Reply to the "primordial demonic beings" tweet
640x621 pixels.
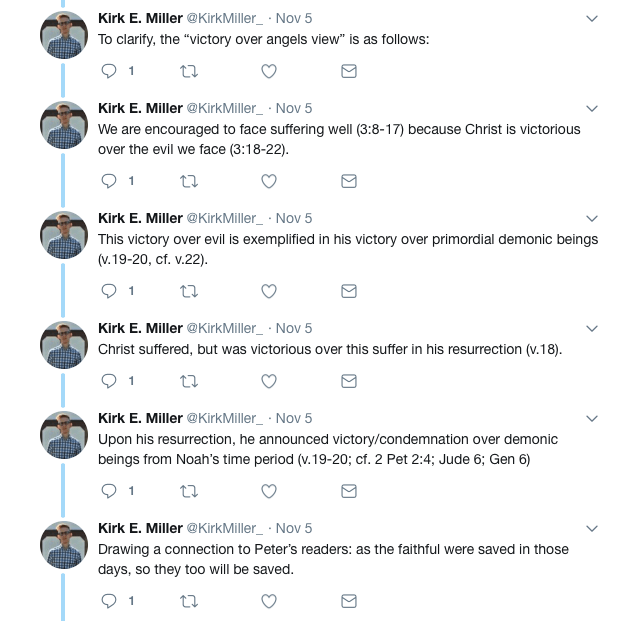110,291
